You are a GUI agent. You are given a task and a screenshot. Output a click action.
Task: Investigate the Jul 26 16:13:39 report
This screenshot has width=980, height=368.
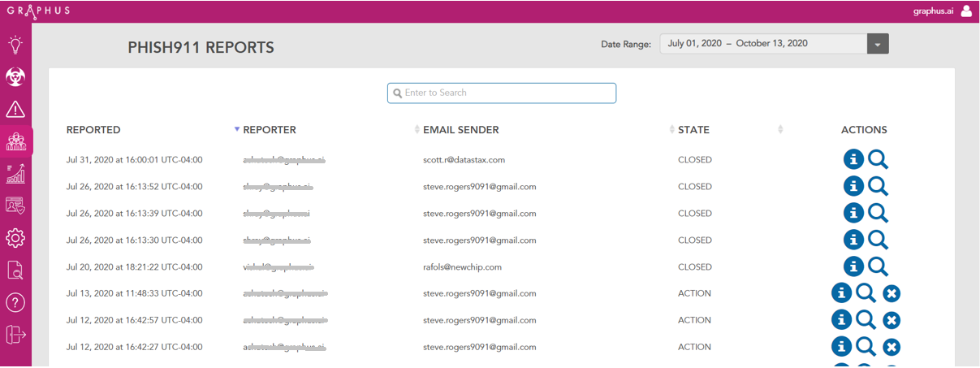pos(878,213)
